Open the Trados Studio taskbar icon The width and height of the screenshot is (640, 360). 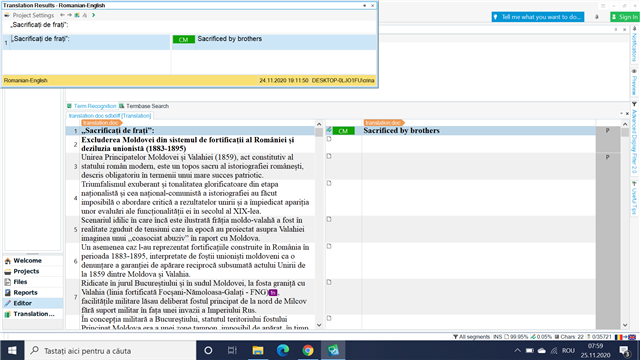(333, 351)
